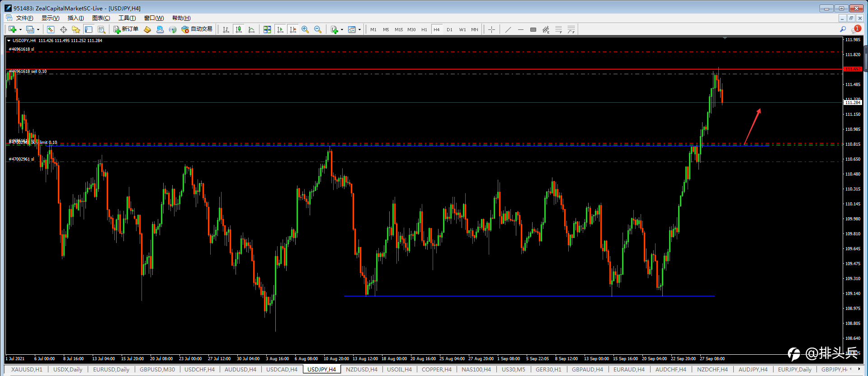Click triangle beside USDJPY,H4 chart title

point(9,41)
